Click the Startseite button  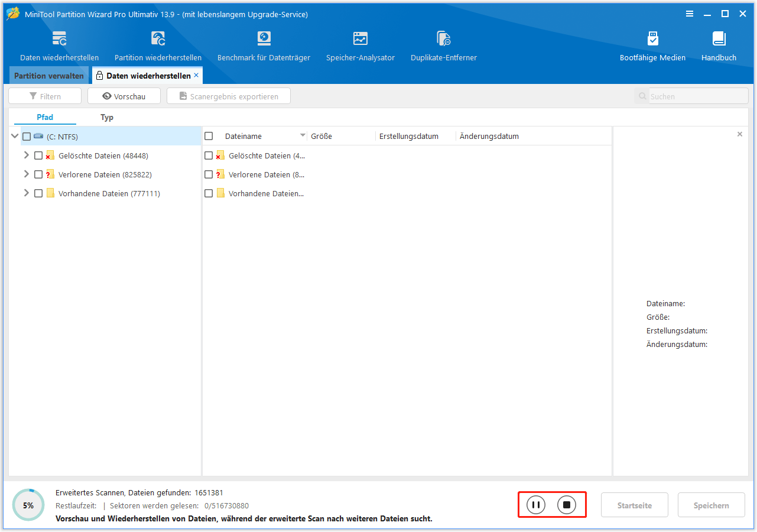[635, 505]
